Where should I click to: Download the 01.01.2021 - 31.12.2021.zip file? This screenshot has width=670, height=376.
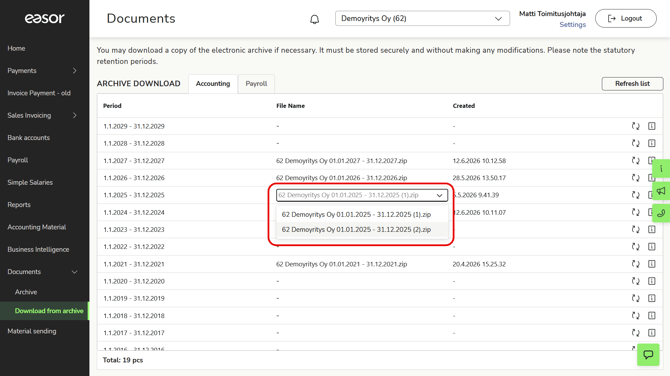point(341,264)
